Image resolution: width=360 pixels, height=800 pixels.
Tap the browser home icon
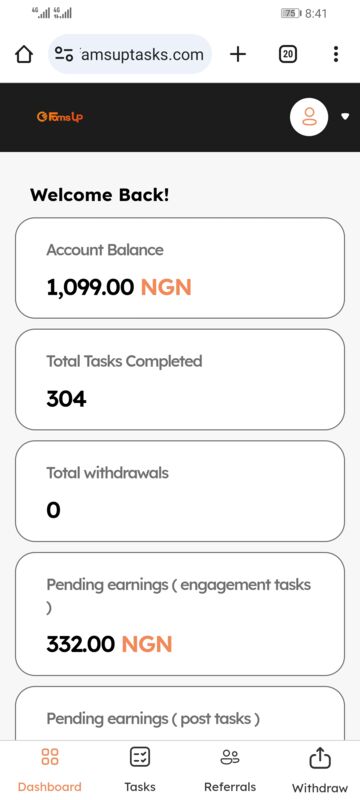tap(24, 54)
